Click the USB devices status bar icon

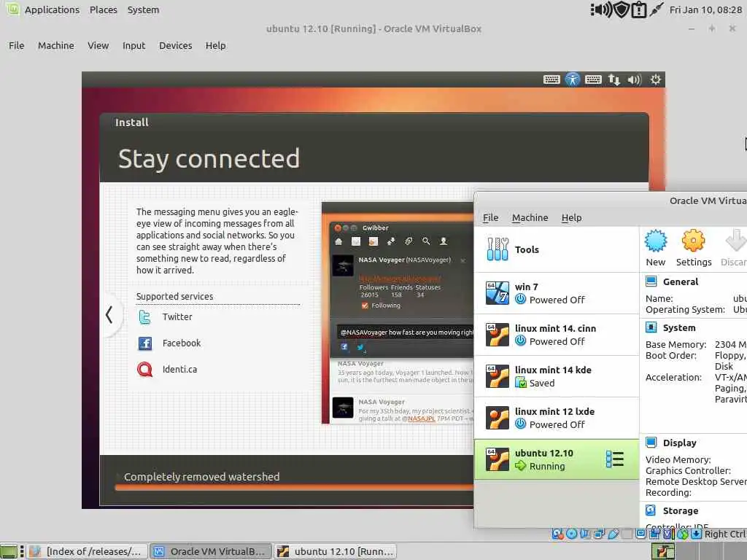[x=613, y=534]
